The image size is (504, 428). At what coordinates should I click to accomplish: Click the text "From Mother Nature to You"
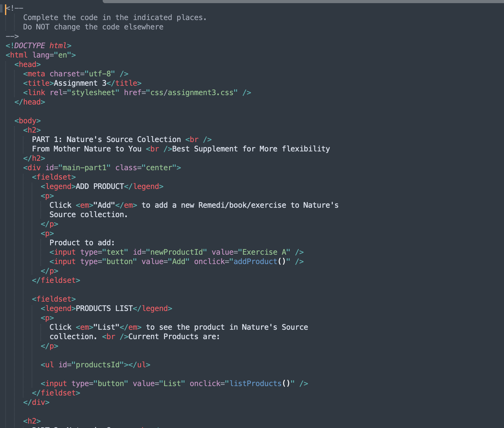[x=87, y=149]
